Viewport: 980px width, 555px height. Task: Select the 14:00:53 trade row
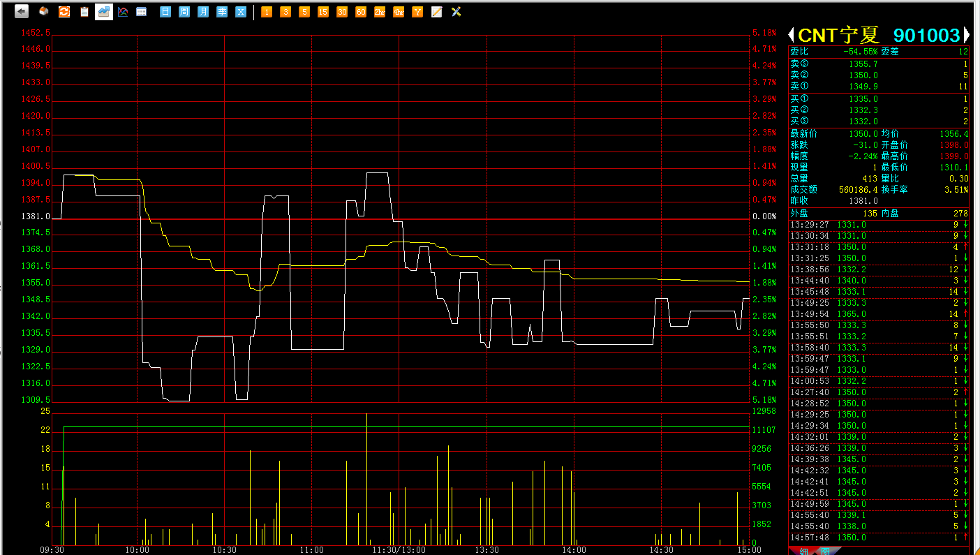(879, 381)
